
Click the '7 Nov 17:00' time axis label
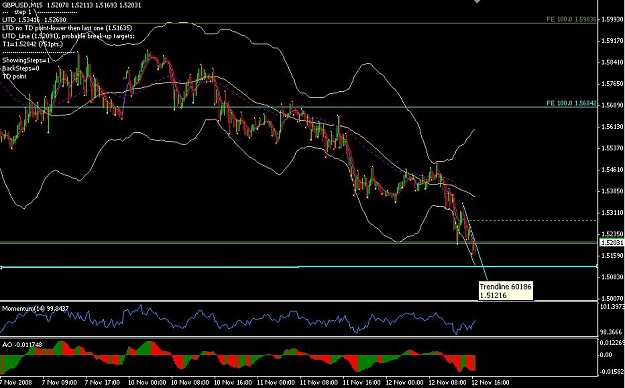point(102,382)
